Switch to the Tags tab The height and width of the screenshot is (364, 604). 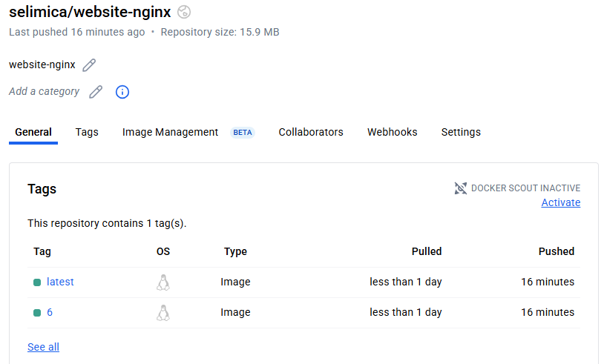[x=87, y=132]
